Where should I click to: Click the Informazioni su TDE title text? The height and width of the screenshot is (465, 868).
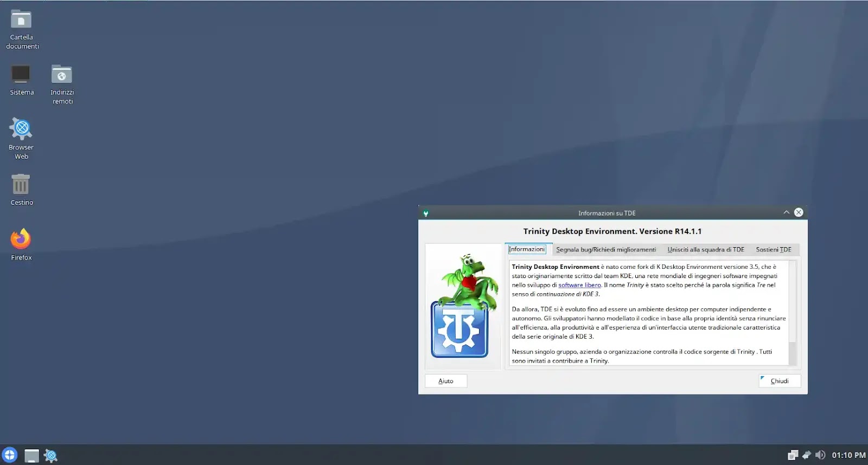607,213
